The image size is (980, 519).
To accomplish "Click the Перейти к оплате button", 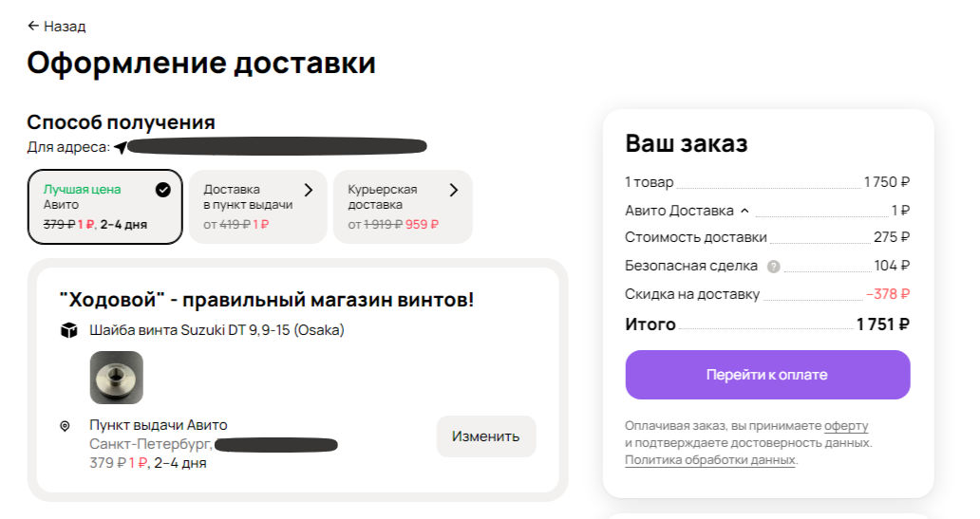I will point(767,375).
